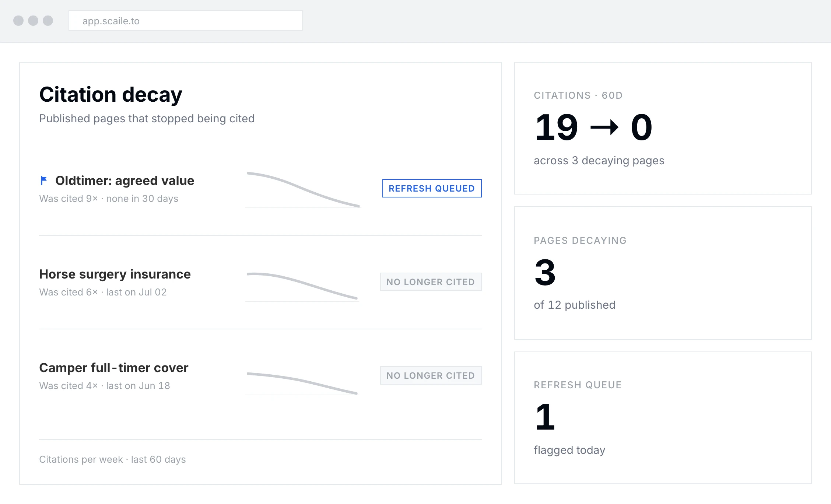The width and height of the screenshot is (831, 504).
Task: Click the Citation decay heading
Action: (111, 95)
